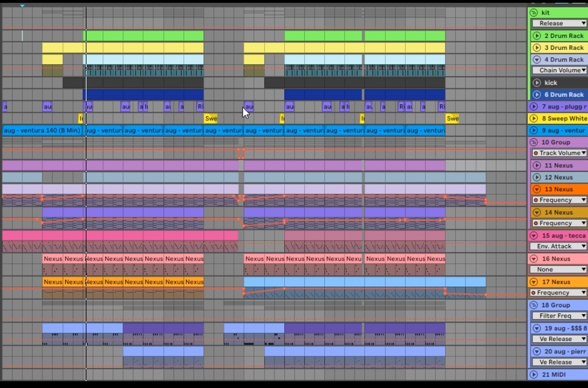The height and width of the screenshot is (388, 588).
Task: Select the 'kit' track name
Action: pos(546,13)
